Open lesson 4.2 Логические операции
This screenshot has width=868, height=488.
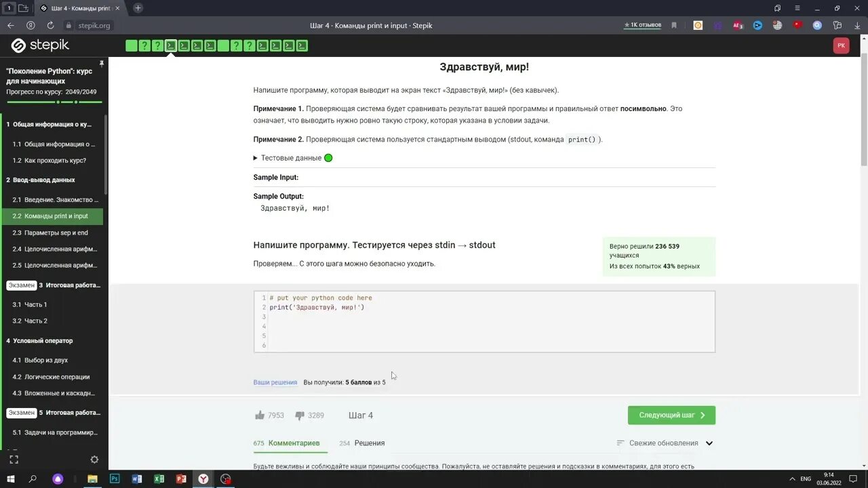[52, 377]
